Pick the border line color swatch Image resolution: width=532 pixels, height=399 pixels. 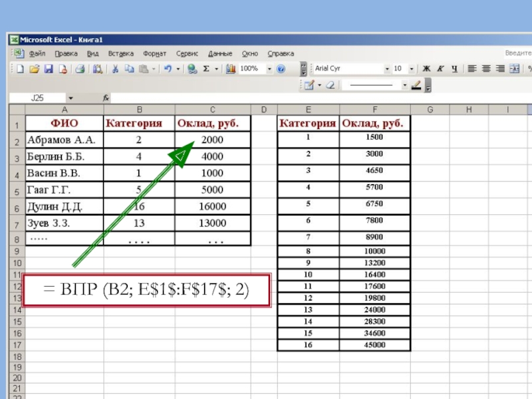[417, 85]
